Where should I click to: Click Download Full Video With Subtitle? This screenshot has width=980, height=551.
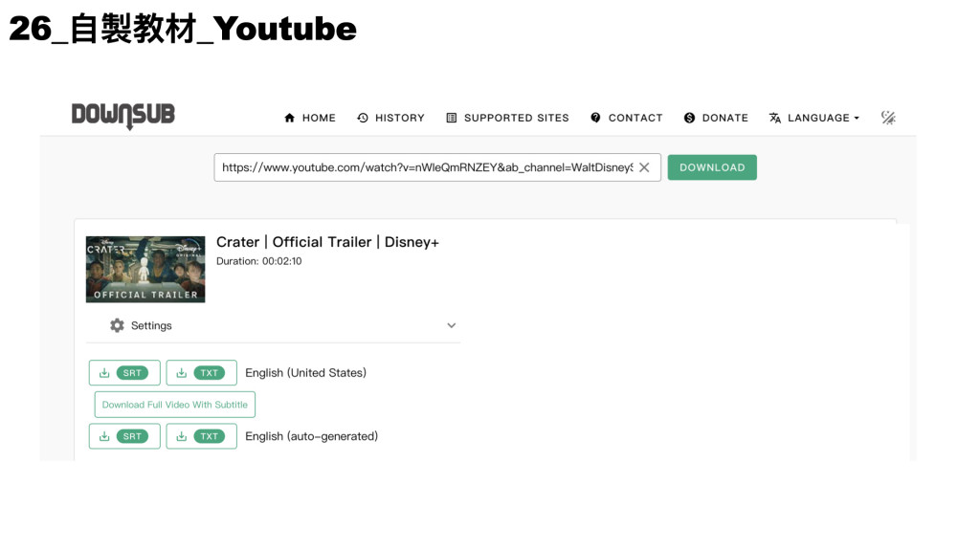175,405
